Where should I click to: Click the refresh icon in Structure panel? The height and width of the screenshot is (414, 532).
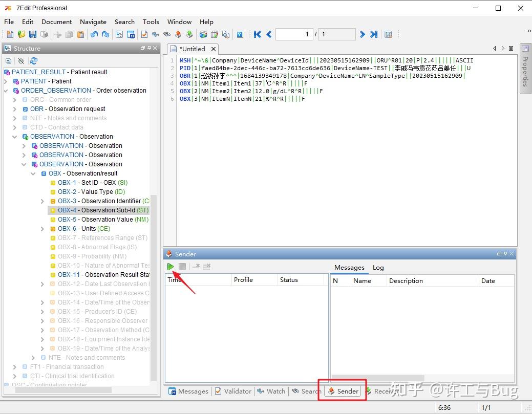tap(34, 61)
